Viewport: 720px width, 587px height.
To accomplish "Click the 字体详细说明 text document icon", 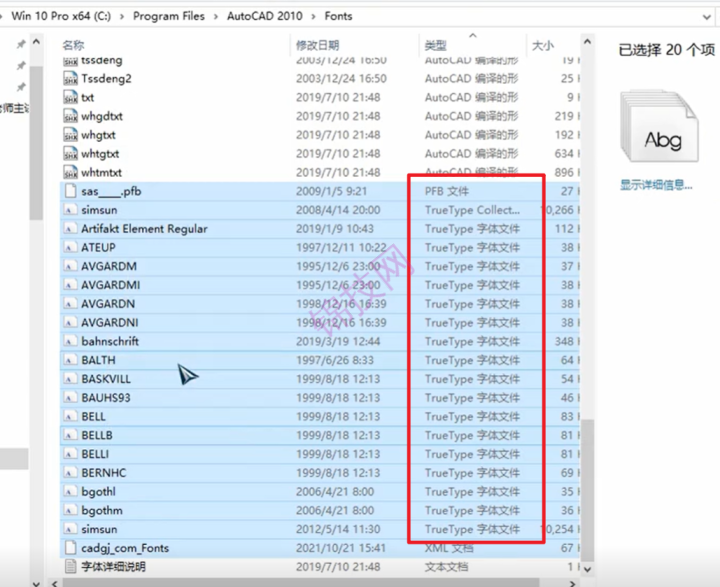I will 70,567.
